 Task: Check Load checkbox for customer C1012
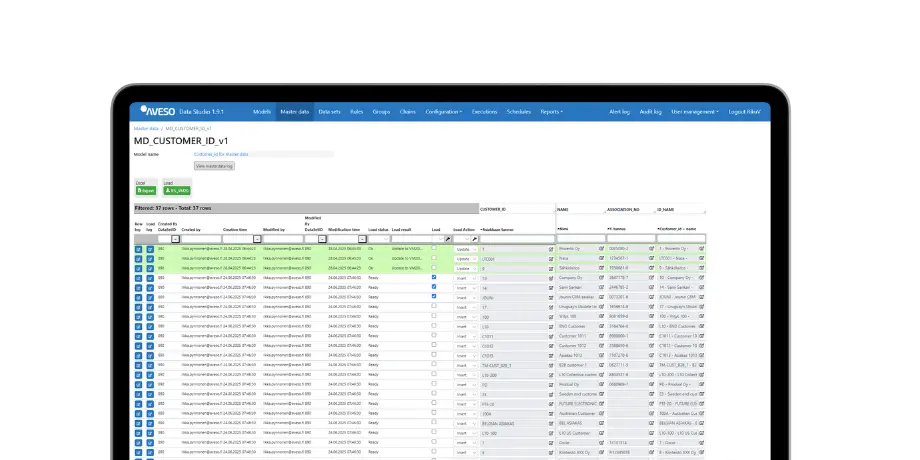click(x=434, y=345)
